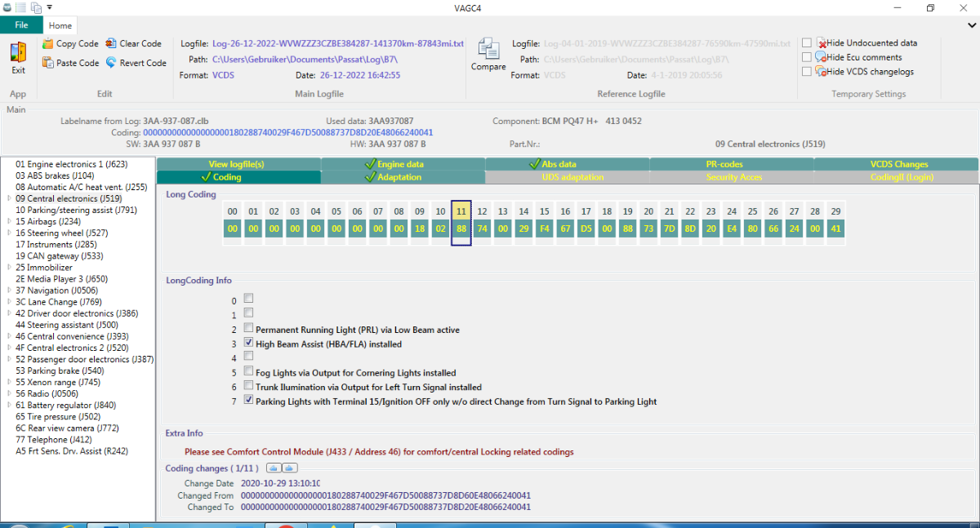Open quick access toolbar dropdown arrow
The width and height of the screenshot is (980, 528).
click(x=49, y=7)
